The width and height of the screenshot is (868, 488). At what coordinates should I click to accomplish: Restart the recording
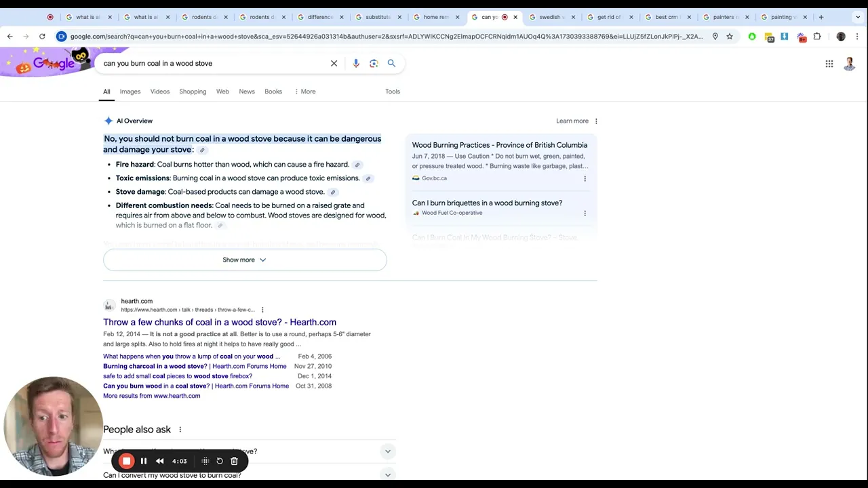tap(220, 461)
